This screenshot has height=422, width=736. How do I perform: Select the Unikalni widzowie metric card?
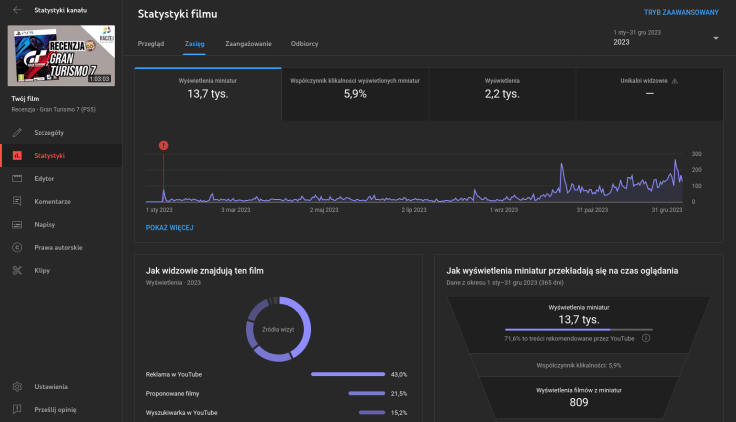click(x=649, y=88)
